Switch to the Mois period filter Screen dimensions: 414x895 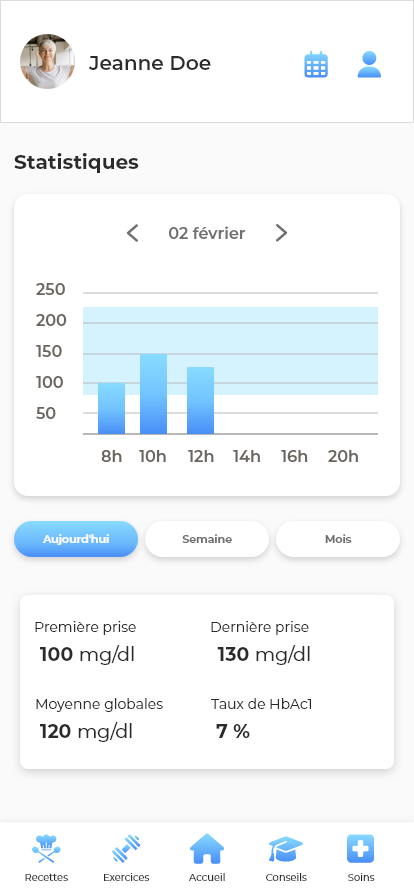(338, 539)
